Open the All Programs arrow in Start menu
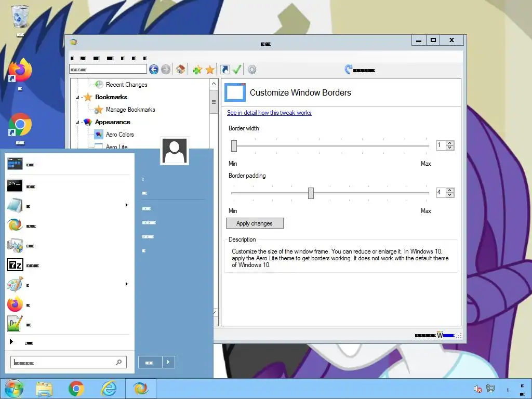532x399 pixels. (x=11, y=342)
